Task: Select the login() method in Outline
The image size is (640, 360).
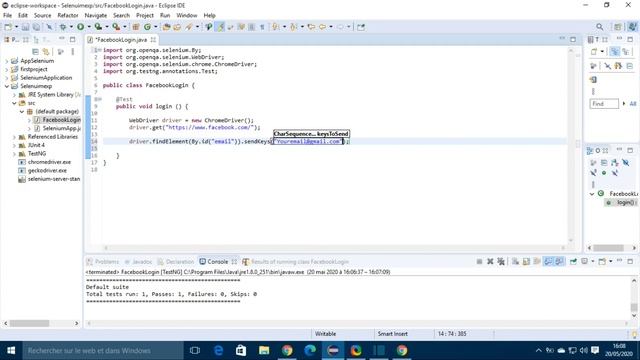Action: (x=622, y=202)
